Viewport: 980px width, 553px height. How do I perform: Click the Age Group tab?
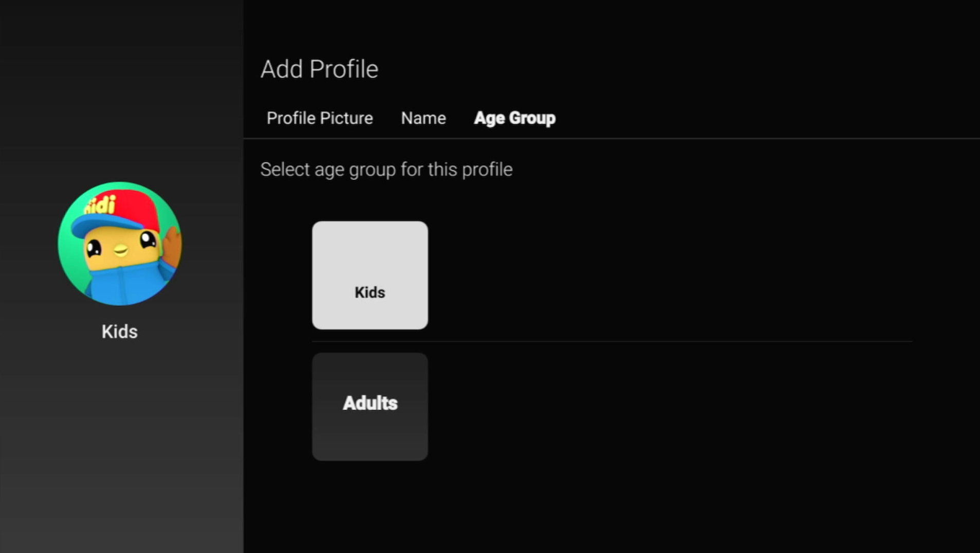514,118
